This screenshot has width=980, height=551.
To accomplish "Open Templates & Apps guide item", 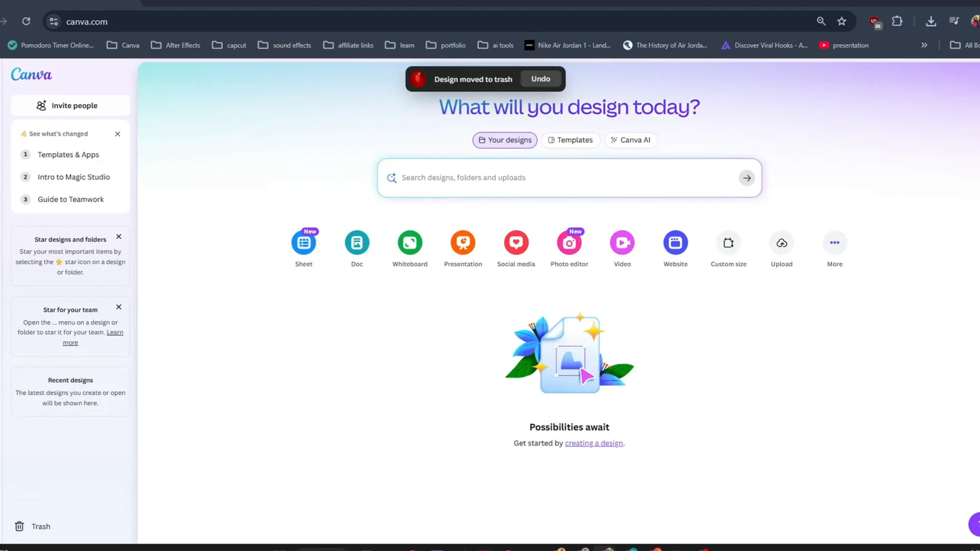I will 68,155.
